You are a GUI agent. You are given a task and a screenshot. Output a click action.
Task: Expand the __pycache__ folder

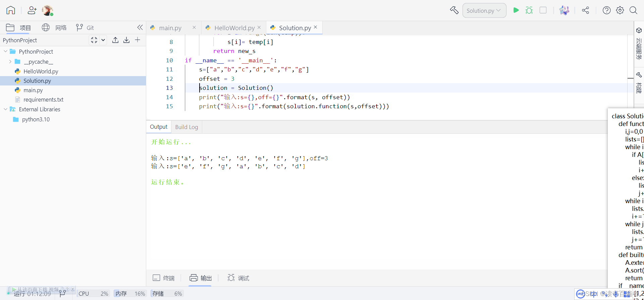point(10,62)
